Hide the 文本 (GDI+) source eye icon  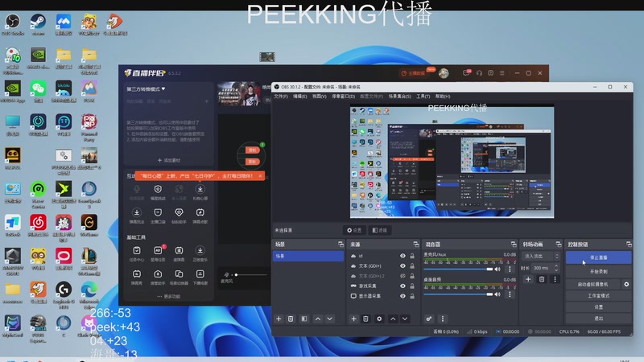click(403, 266)
